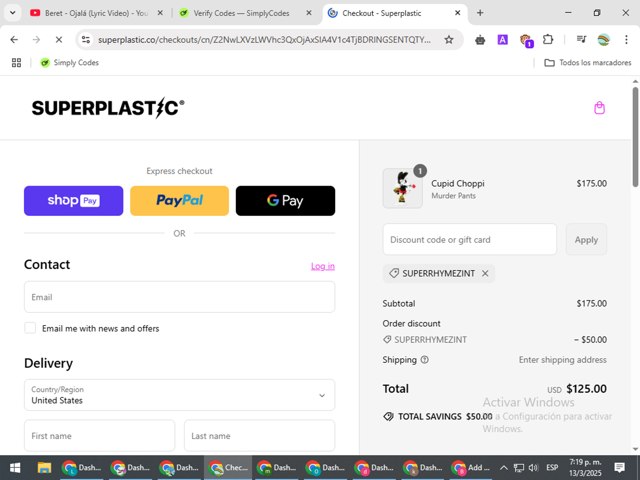This screenshot has width=640, height=480.
Task: Switch to the Chec... Chrome taskbar window
Action: 228,468
